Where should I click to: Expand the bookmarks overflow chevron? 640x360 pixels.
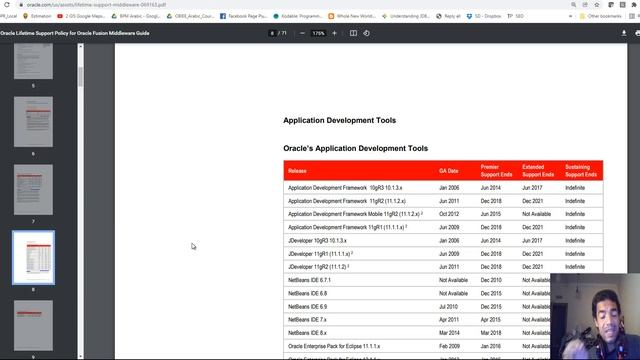point(570,16)
